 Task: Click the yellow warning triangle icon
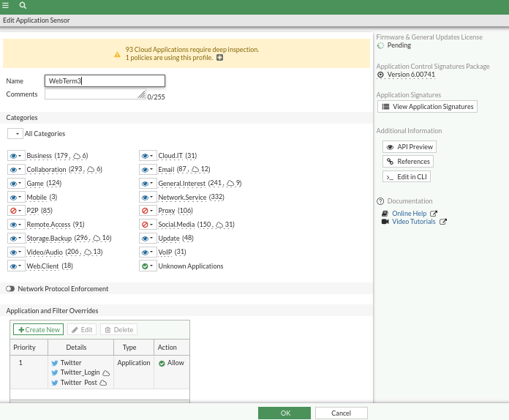click(117, 54)
